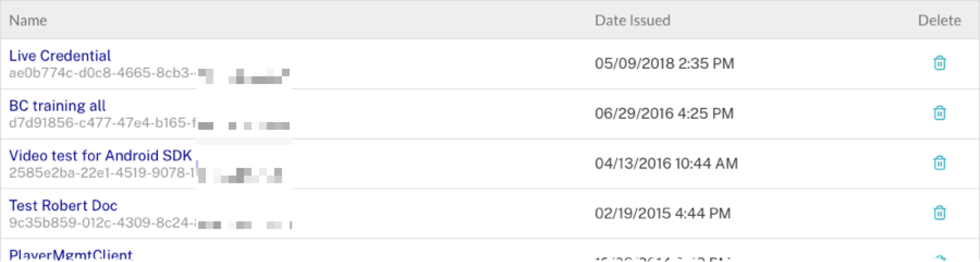This screenshot has height=262, width=980.
Task: Click the 06/29/2016 4:25 PM date
Action: pos(664,114)
